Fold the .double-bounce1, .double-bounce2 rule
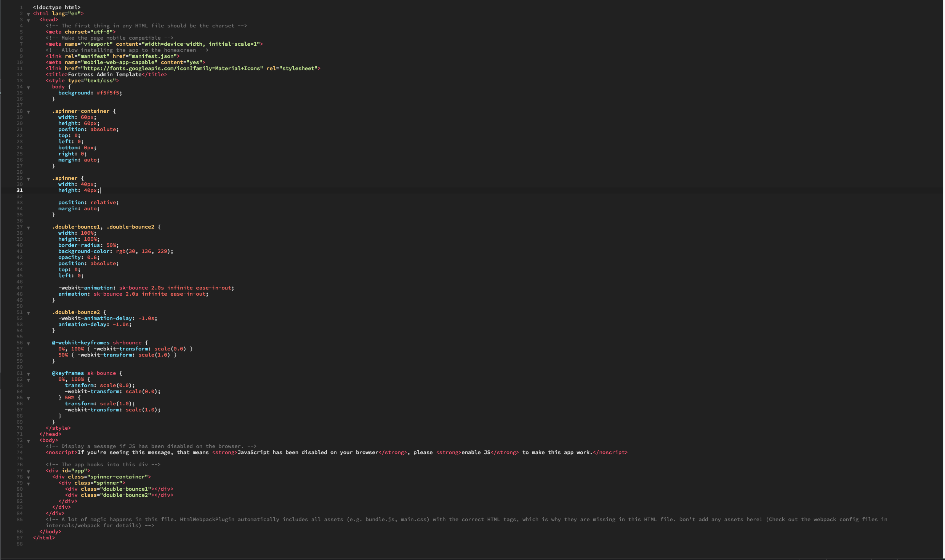Screen dimensions: 945x560 click(29, 227)
